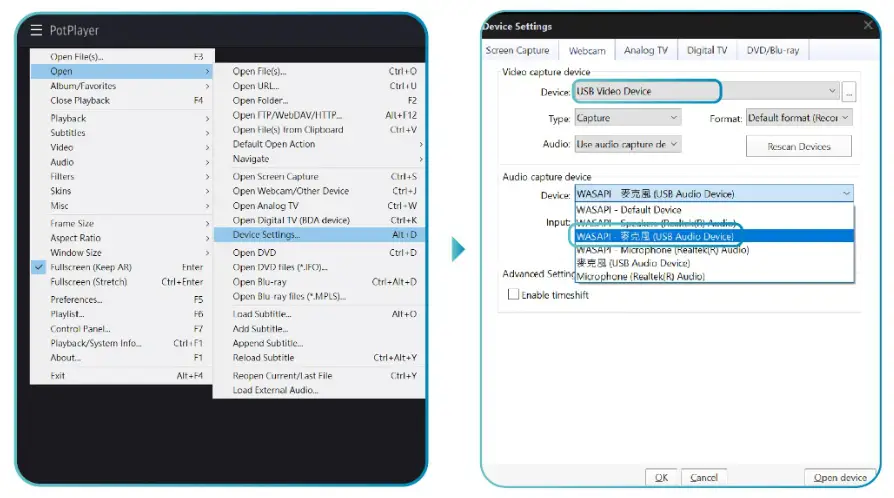Switch to the Webcam tab

click(x=587, y=51)
